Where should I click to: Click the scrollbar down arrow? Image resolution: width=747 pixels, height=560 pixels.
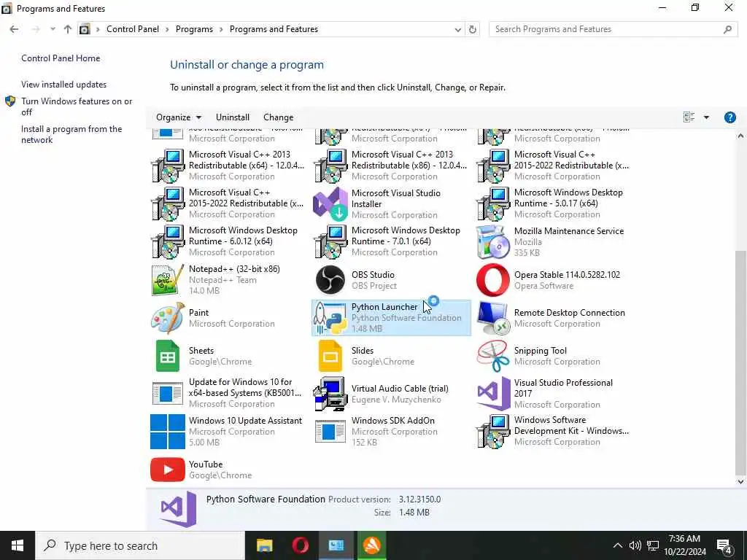pos(740,481)
